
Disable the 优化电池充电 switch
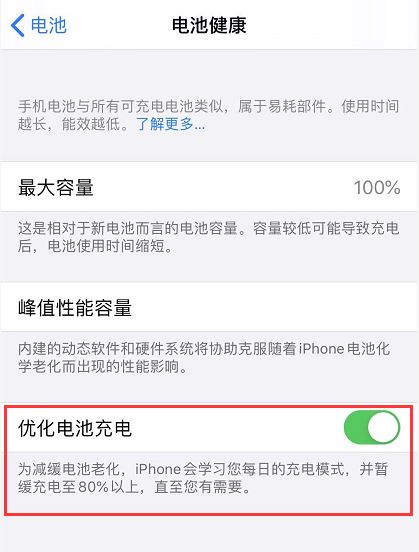point(372,427)
